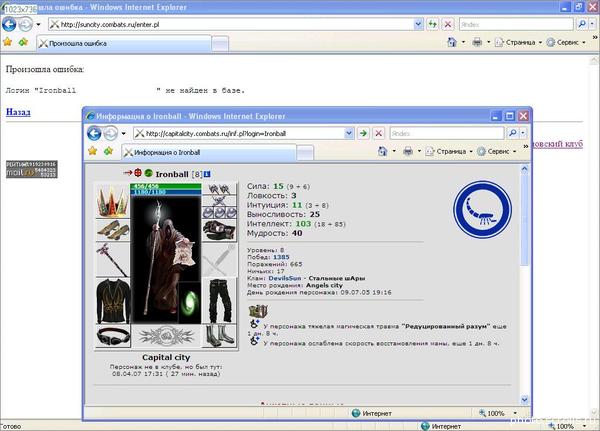Open recent pages dropdown beside Ironball window nav arrows
This screenshot has height=431, width=600.
click(123, 134)
